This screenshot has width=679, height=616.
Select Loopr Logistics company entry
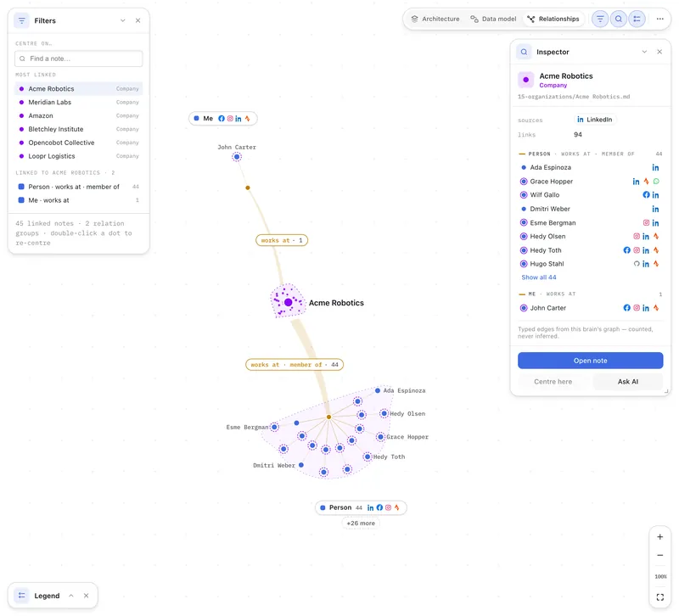(x=78, y=156)
